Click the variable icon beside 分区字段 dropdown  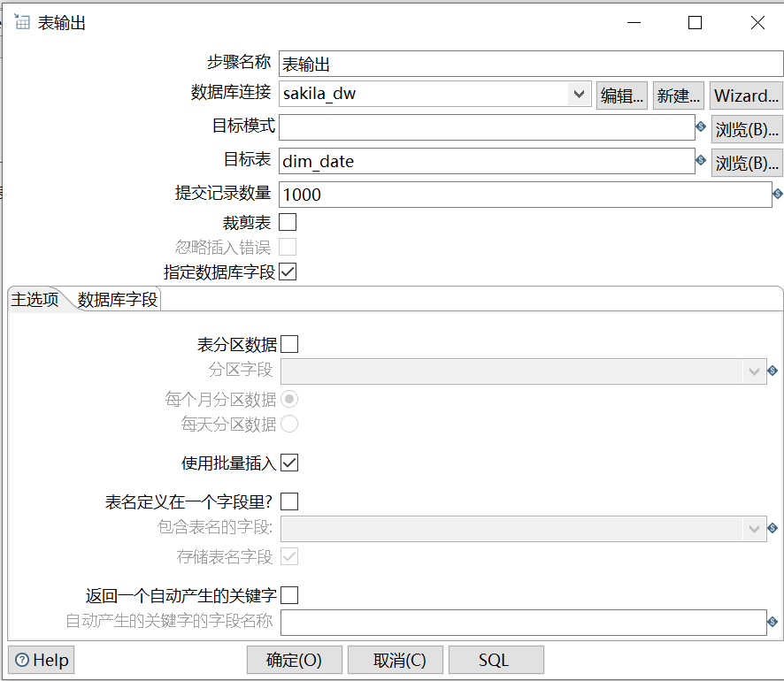coord(771,371)
